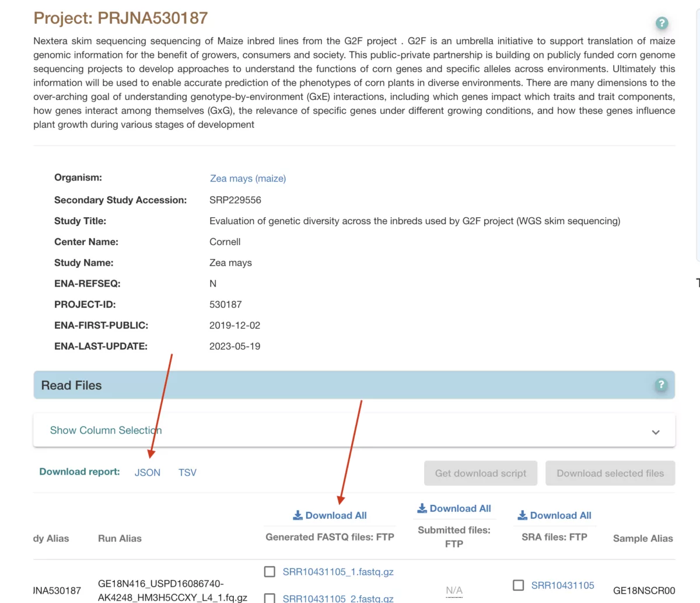Screen dimensions: 700x603
Task: Click the Read Files section header bar
Action: pos(350,385)
